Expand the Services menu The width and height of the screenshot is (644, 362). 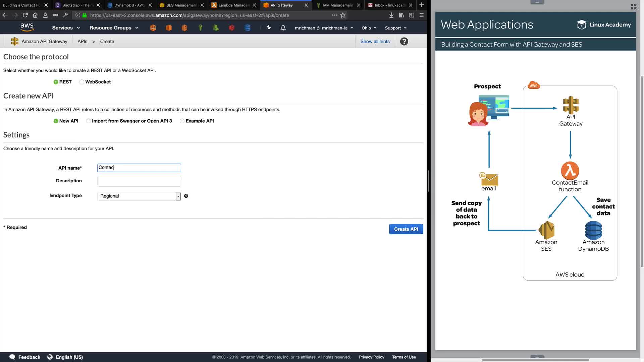(x=66, y=28)
